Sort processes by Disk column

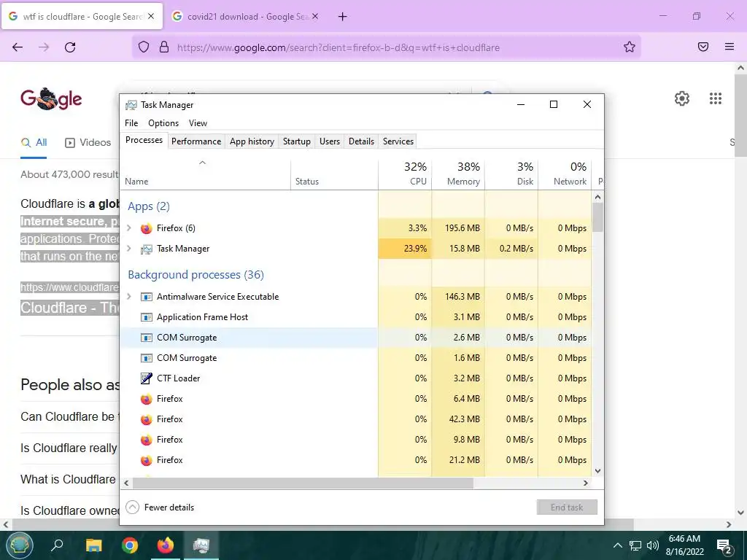coord(511,174)
